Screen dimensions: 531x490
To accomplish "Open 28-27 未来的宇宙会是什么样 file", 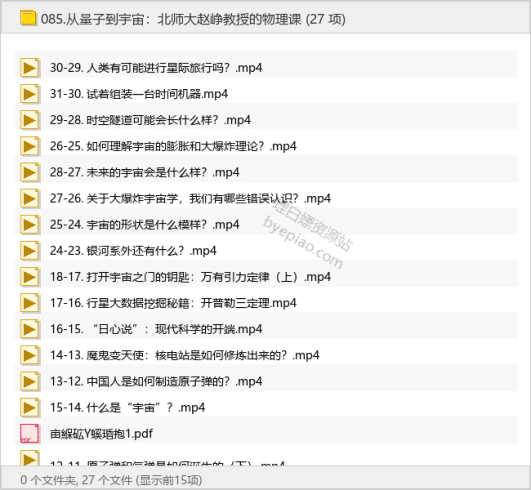I will pyautogui.click(x=266, y=172).
